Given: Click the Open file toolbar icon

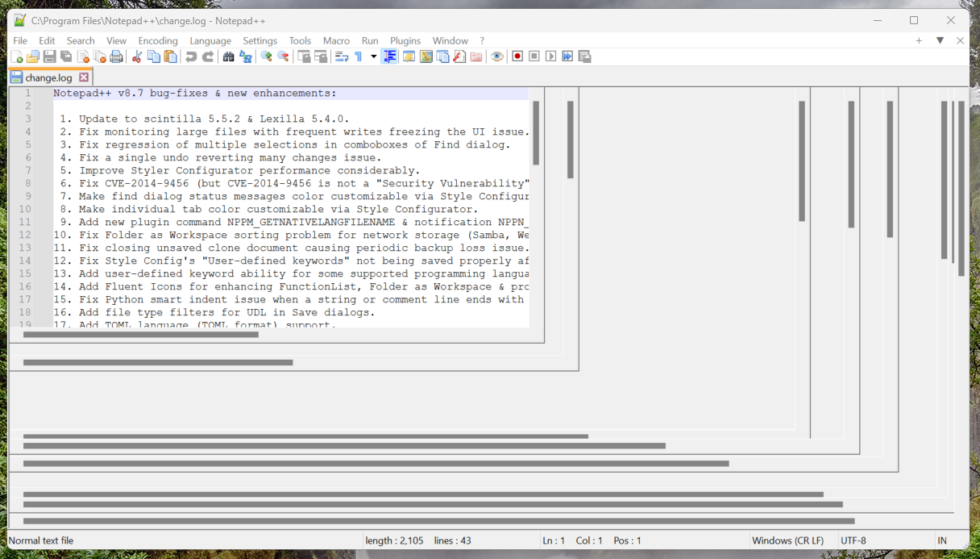Looking at the screenshot, I should [x=33, y=56].
